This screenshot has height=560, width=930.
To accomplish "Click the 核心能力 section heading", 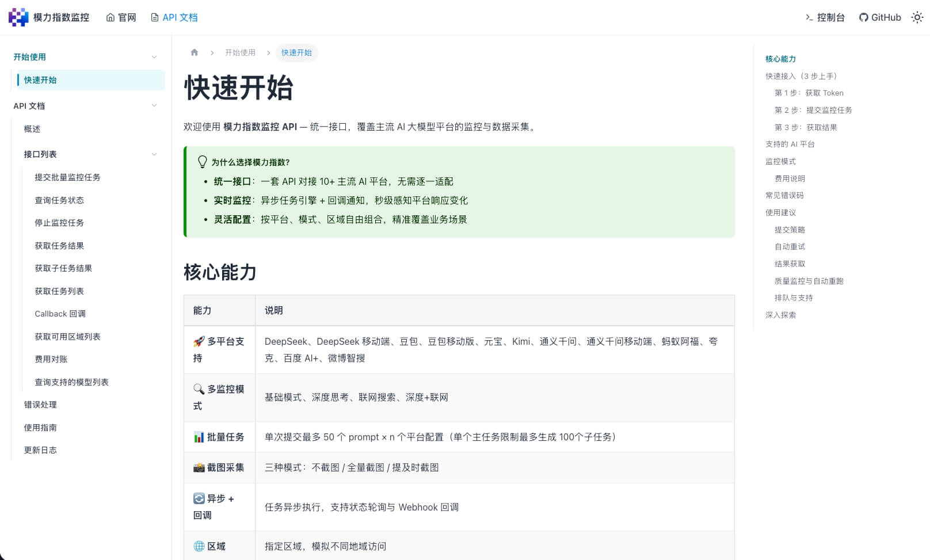I will click(220, 272).
